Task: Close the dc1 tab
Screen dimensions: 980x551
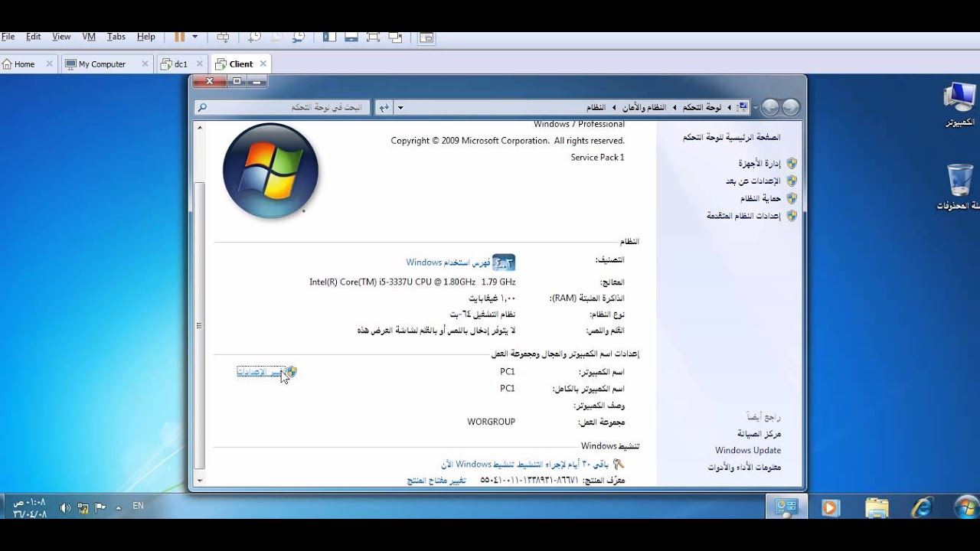Action: pos(200,64)
